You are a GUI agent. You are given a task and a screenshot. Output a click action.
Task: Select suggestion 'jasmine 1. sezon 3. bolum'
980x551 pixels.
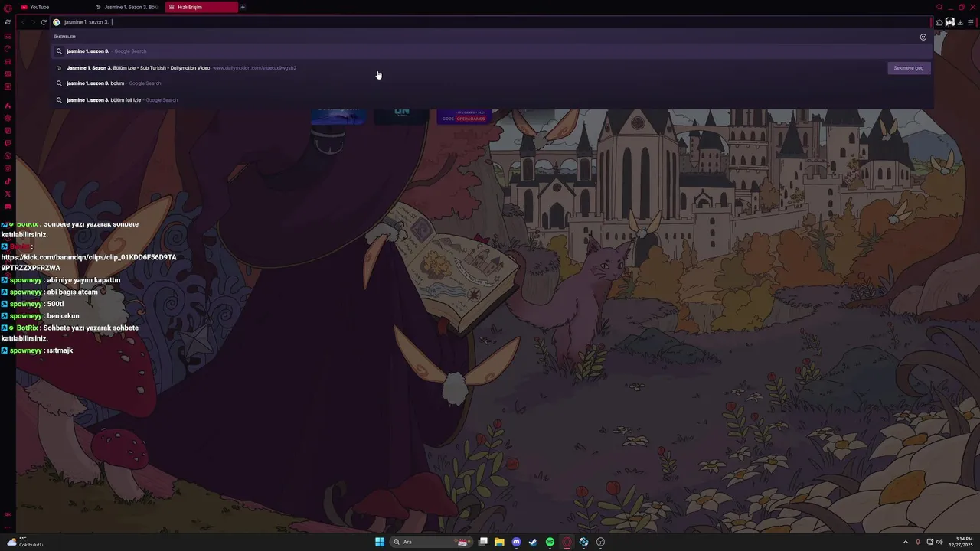[x=492, y=83]
